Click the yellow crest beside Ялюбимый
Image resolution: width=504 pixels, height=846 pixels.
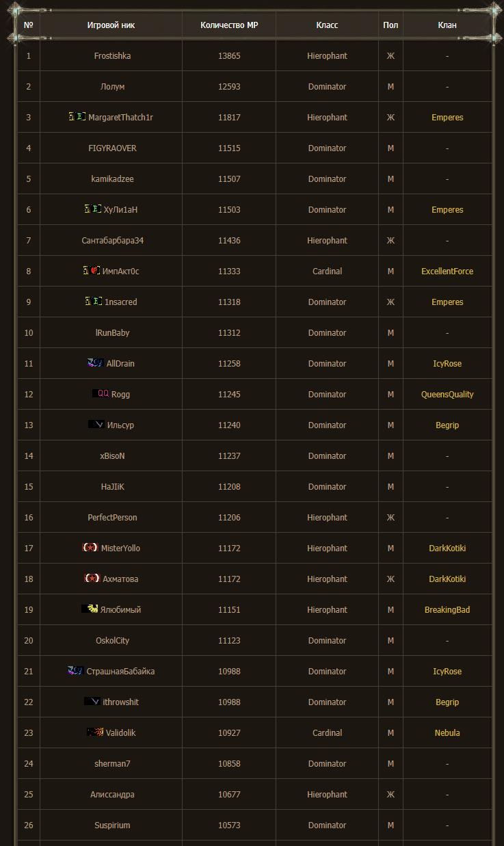click(x=90, y=609)
